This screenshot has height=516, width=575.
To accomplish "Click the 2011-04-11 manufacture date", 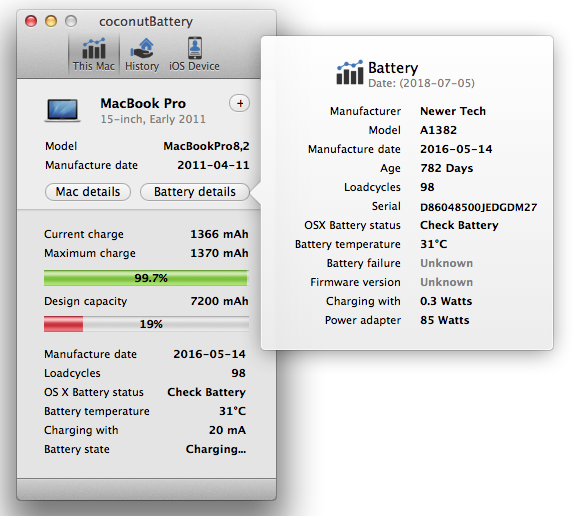I will (x=213, y=165).
